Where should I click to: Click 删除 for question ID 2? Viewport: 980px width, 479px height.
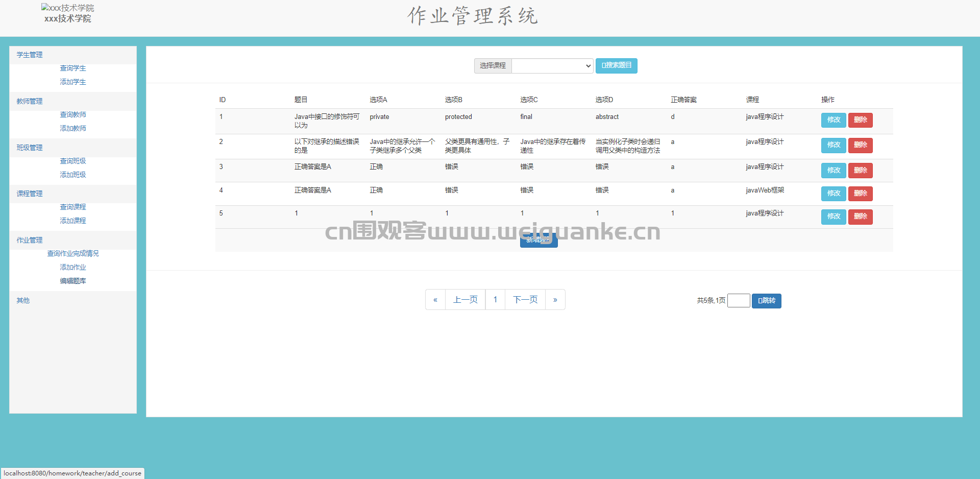(x=860, y=145)
